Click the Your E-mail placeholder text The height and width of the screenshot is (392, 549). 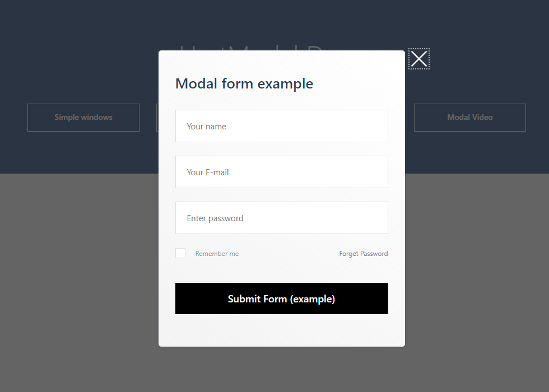(208, 172)
